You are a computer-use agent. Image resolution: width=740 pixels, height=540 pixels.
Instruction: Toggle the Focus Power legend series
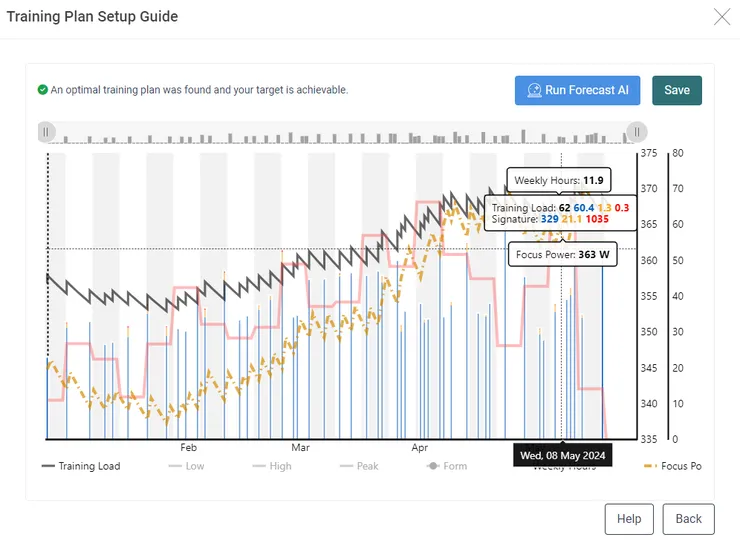673,466
